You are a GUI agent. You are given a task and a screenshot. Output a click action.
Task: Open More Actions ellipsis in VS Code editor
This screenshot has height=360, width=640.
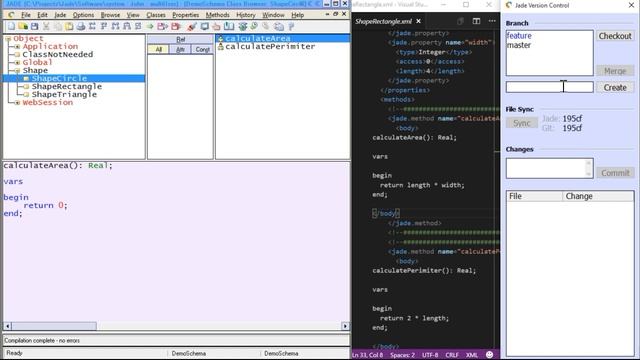[x=492, y=21]
